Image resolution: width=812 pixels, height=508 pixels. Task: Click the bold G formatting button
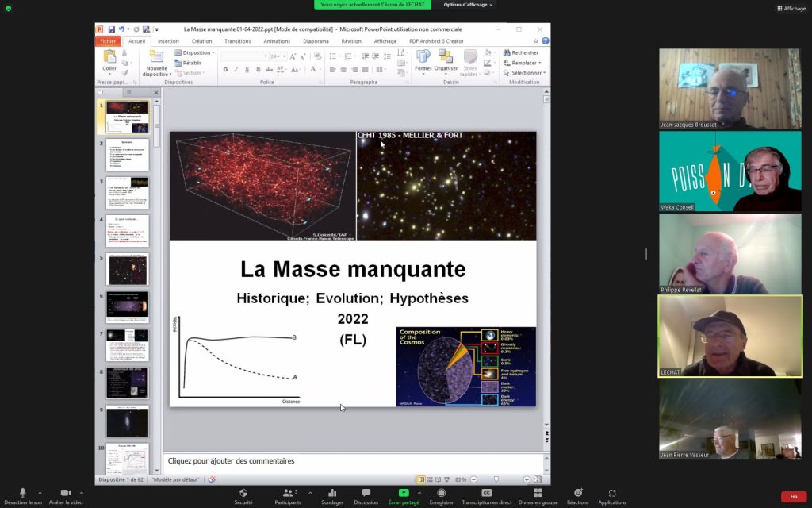(225, 70)
